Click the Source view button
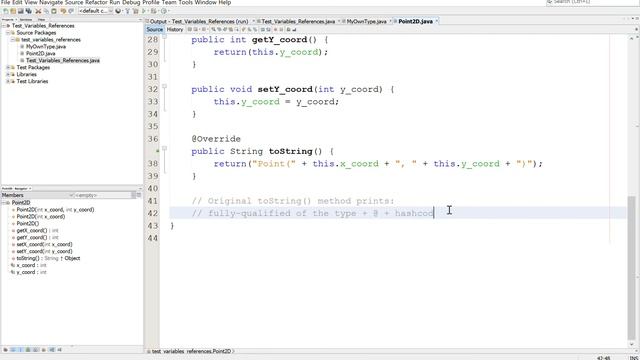The height and width of the screenshot is (360, 640). [x=154, y=29]
